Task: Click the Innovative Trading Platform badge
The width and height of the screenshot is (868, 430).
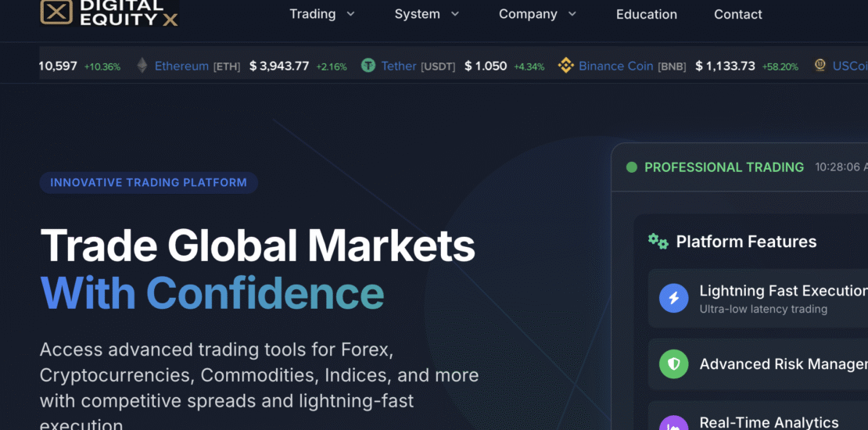Action: [149, 183]
